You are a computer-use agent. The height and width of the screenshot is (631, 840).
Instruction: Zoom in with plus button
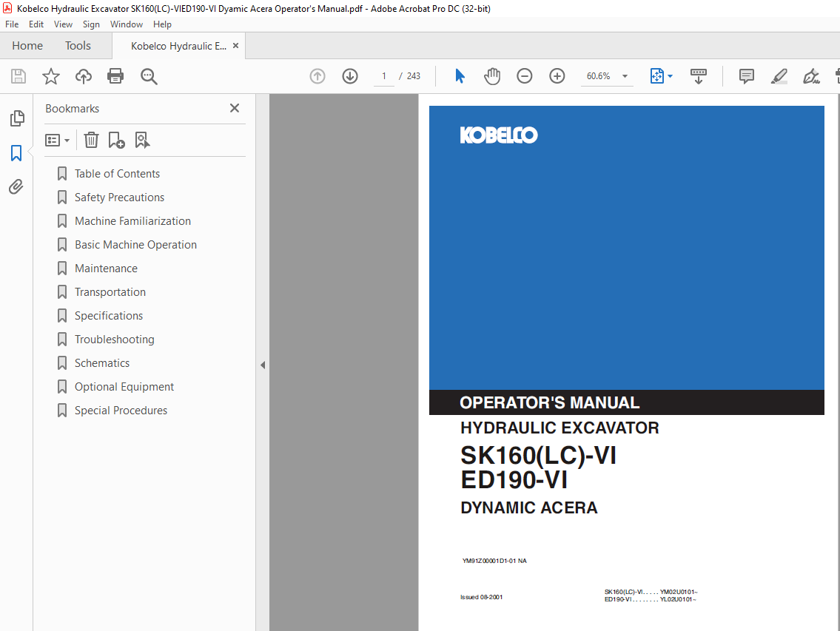[557, 76]
